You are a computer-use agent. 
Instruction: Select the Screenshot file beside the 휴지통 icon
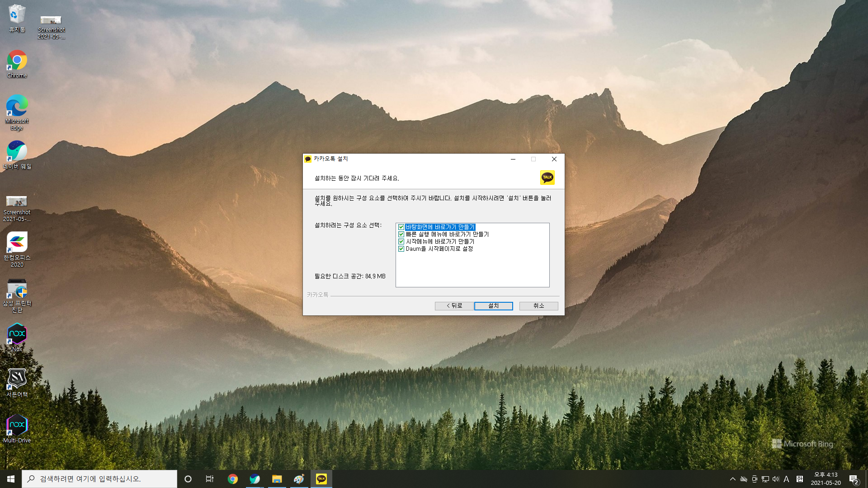(51, 26)
